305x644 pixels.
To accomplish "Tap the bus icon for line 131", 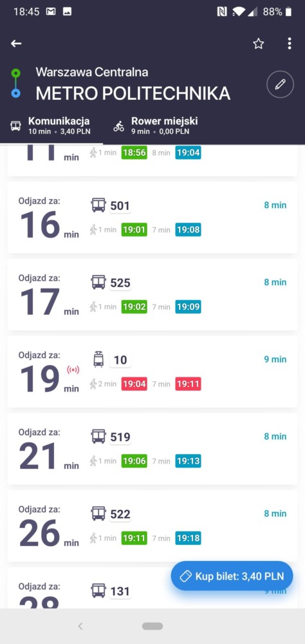I will (98, 591).
